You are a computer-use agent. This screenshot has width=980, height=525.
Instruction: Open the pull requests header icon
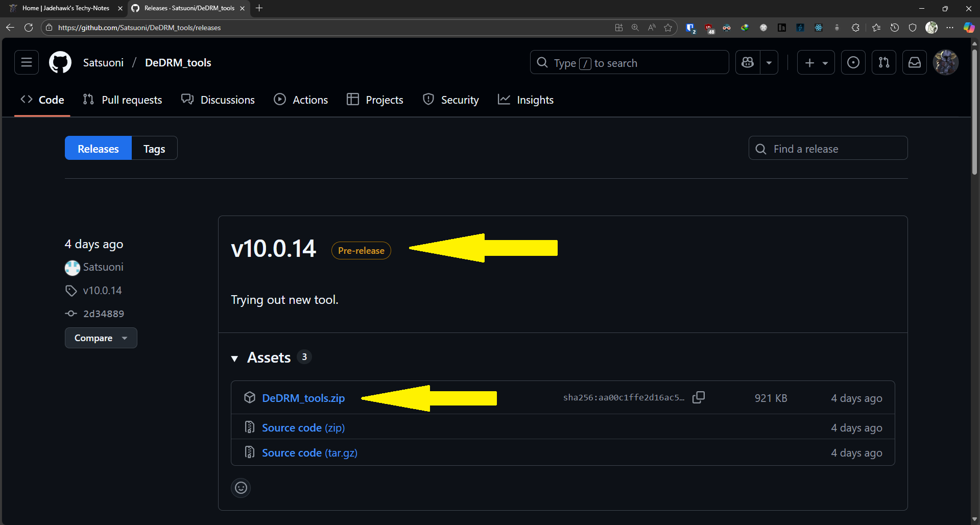883,63
